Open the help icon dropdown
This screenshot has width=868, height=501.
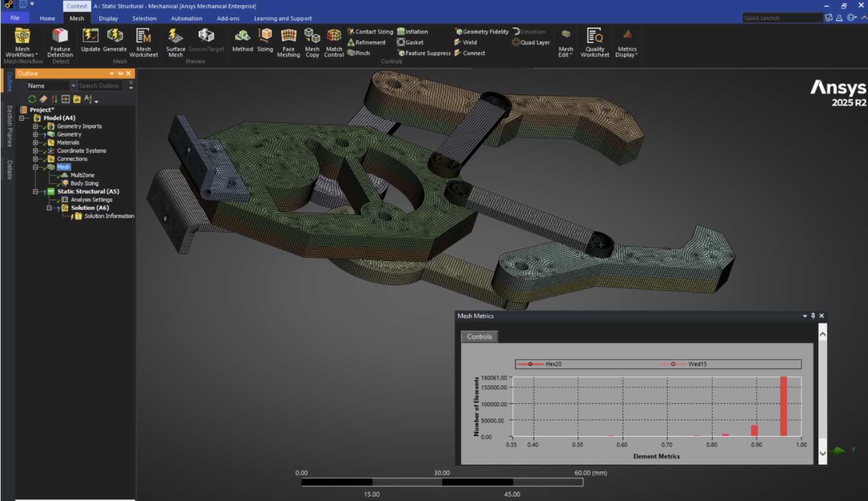click(x=852, y=18)
